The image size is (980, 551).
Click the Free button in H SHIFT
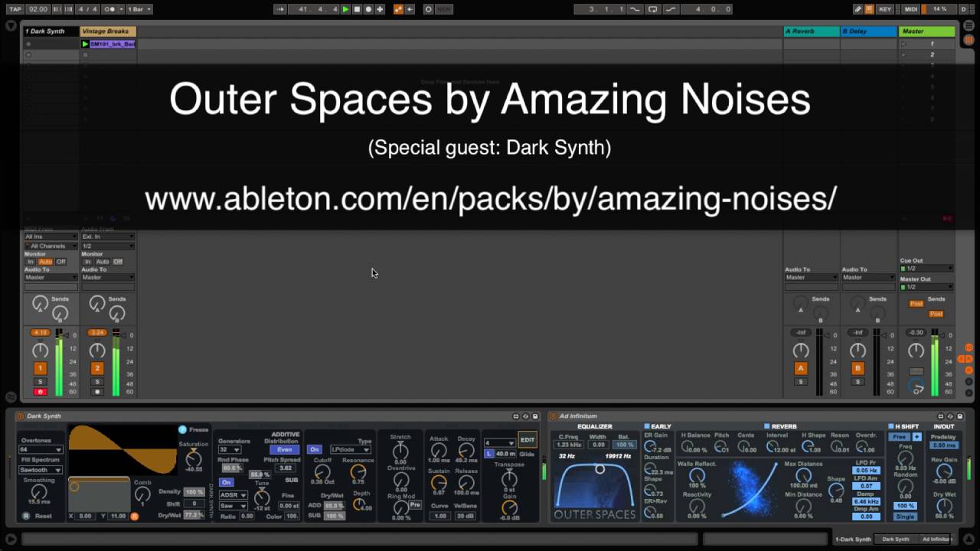tap(900, 437)
